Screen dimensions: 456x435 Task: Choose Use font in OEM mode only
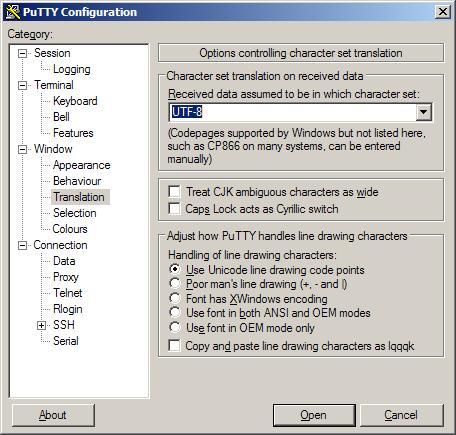click(174, 328)
